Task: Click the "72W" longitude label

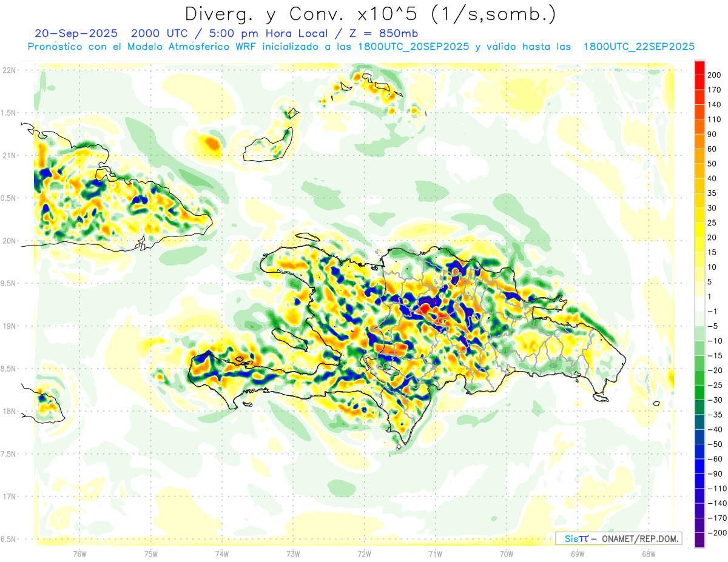Action: pyautogui.click(x=364, y=554)
